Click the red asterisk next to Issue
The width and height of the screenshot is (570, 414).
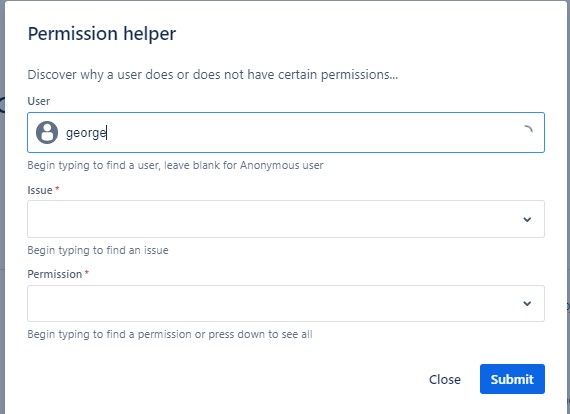(57, 188)
